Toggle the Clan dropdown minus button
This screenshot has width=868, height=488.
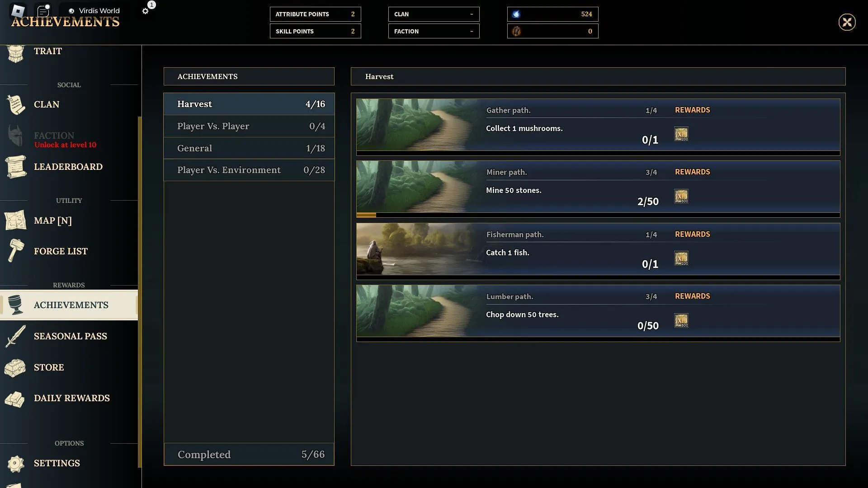pyautogui.click(x=472, y=14)
